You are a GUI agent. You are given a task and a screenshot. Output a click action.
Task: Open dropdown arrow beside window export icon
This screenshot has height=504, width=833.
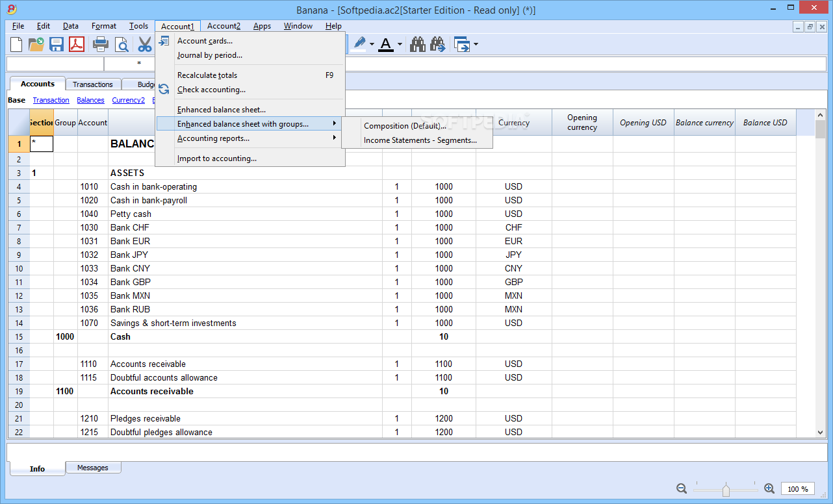476,45
